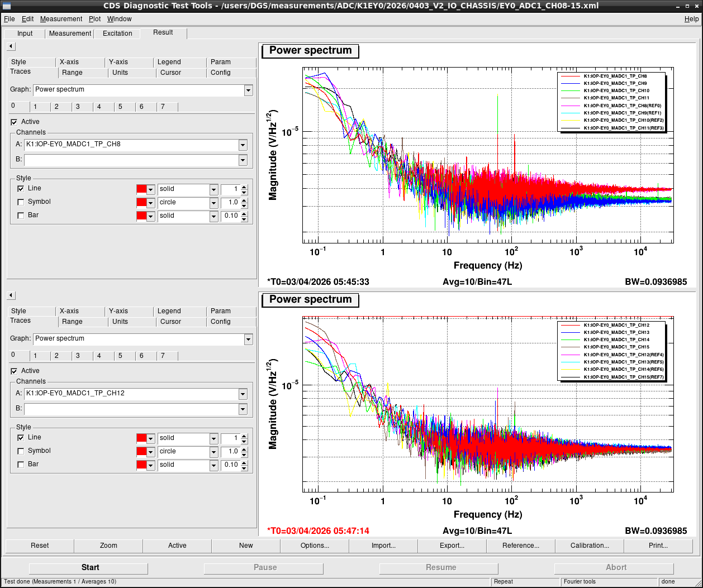Switch to the Excitation tab

click(x=117, y=34)
